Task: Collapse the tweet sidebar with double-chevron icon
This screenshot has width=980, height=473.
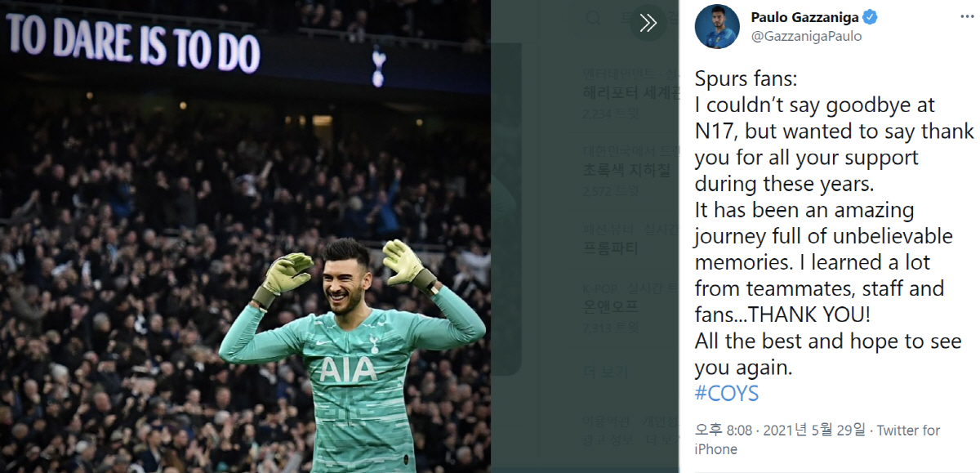Action: pyautogui.click(x=648, y=24)
